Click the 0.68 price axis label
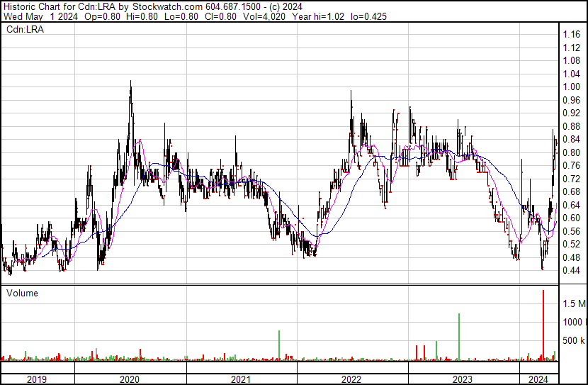588x385 pixels. [572, 192]
